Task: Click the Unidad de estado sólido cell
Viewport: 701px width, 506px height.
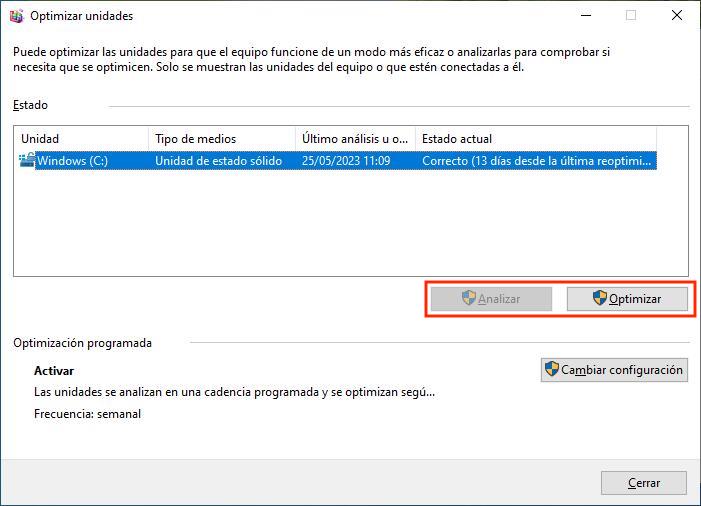Action: tap(218, 161)
